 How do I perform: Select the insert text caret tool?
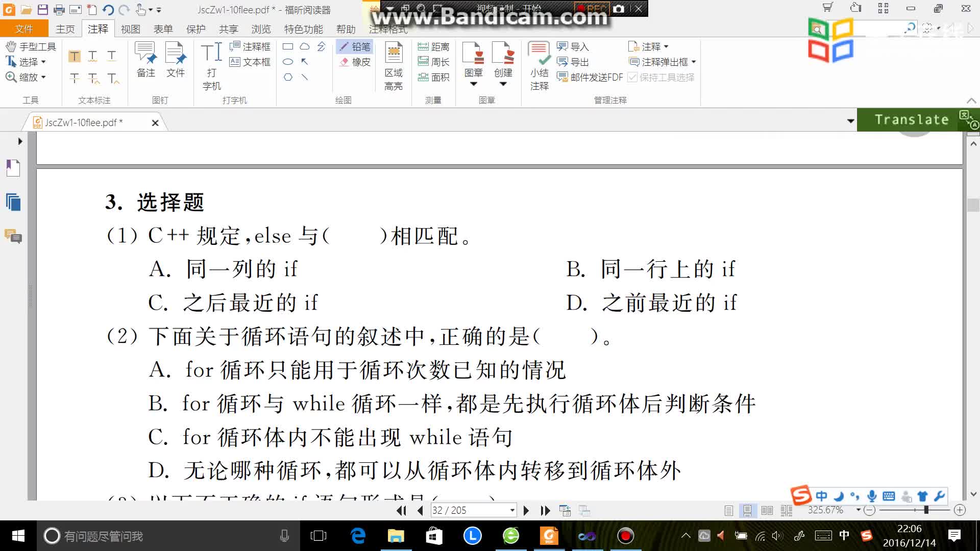(x=113, y=78)
